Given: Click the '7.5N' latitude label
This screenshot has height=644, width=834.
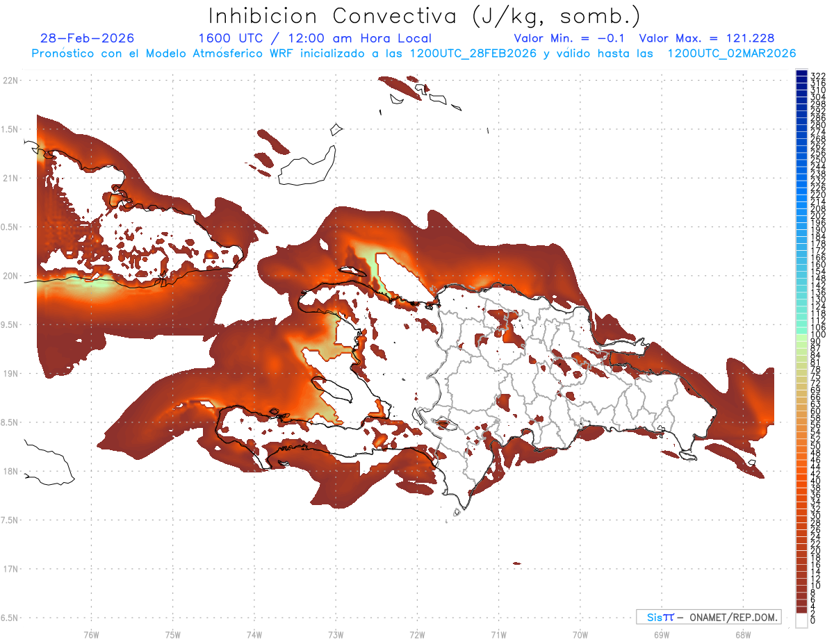Looking at the screenshot, I should (10, 520).
